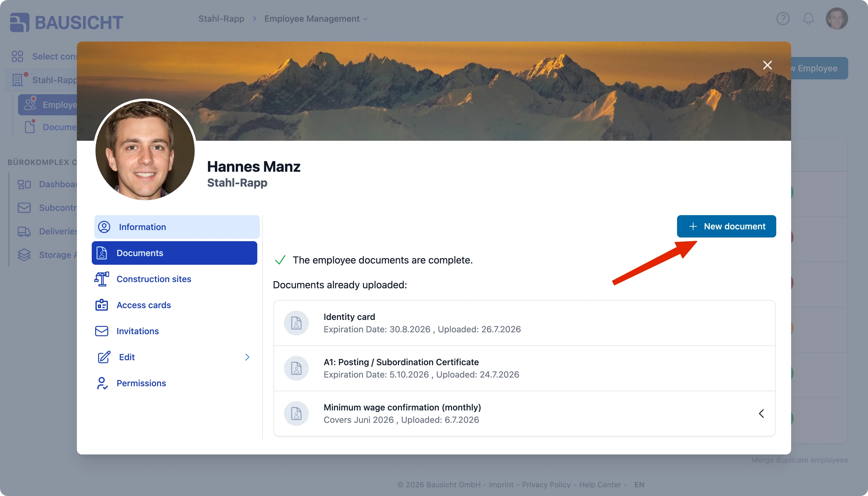Click the green checkmark completion icon

point(280,260)
